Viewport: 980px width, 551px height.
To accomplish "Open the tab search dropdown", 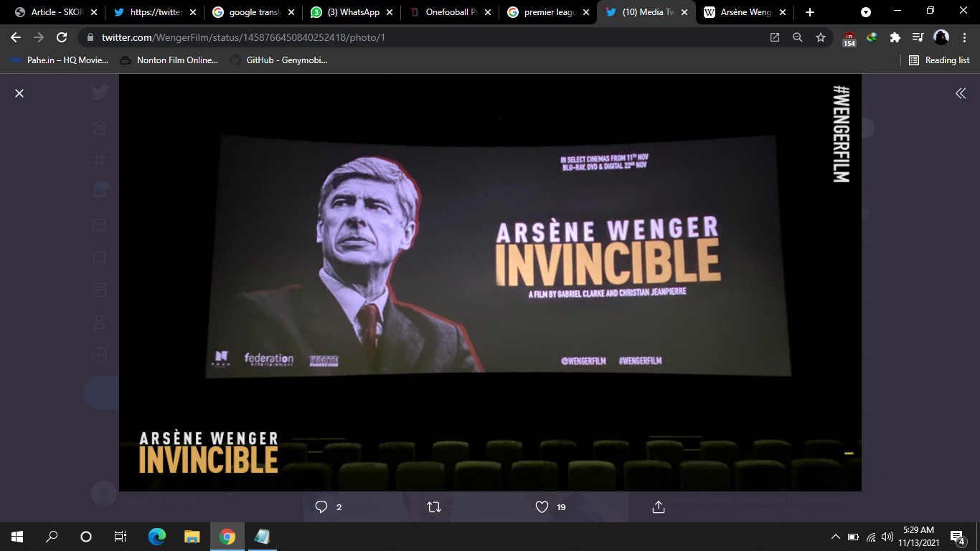I will [x=866, y=12].
